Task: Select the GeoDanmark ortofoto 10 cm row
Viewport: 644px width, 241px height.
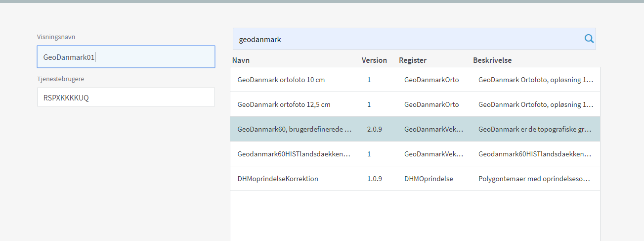Action: (281, 80)
